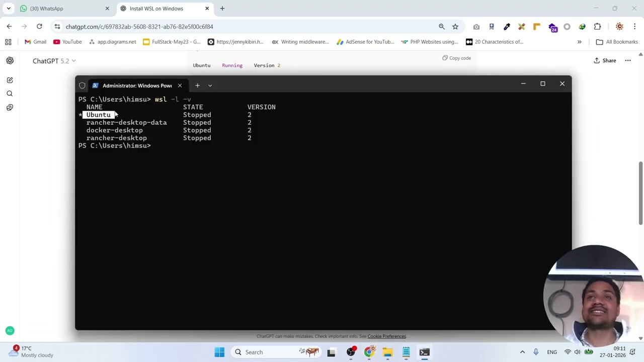Close the Administrator PowerShell tab
The height and width of the screenshot is (362, 644).
(x=180, y=85)
